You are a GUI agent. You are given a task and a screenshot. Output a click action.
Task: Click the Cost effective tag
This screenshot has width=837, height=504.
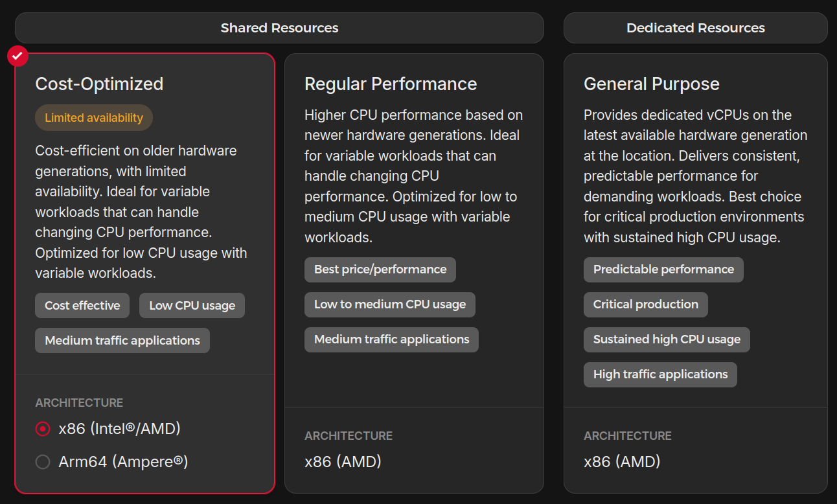[82, 306]
